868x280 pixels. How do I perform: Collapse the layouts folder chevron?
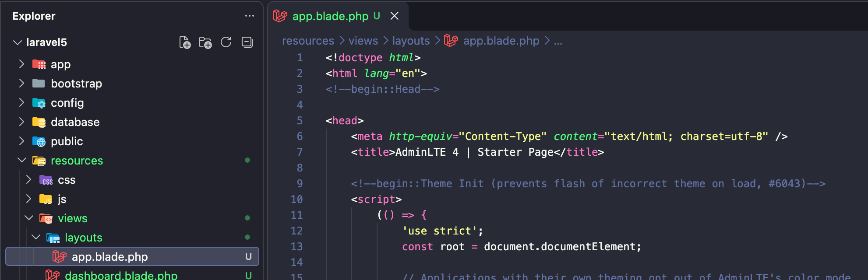(x=36, y=237)
